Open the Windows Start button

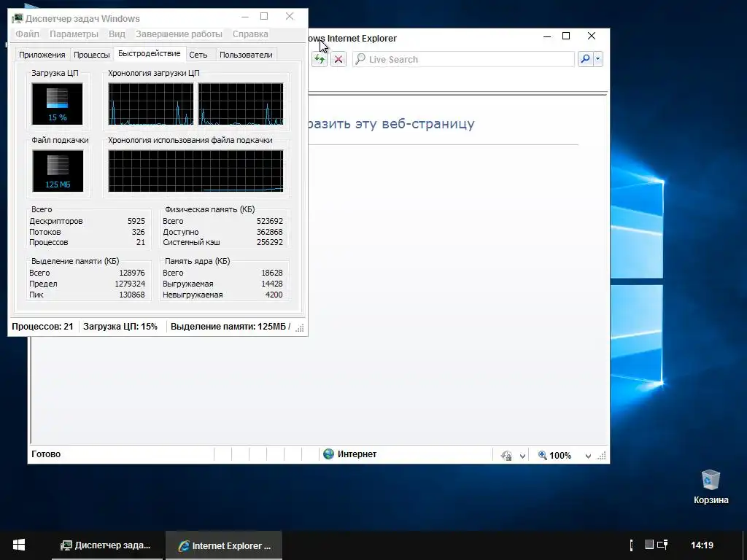(18, 545)
